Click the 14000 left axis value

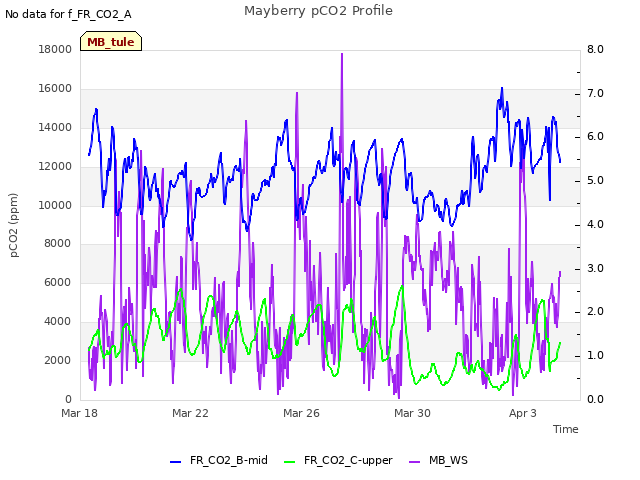(55, 127)
